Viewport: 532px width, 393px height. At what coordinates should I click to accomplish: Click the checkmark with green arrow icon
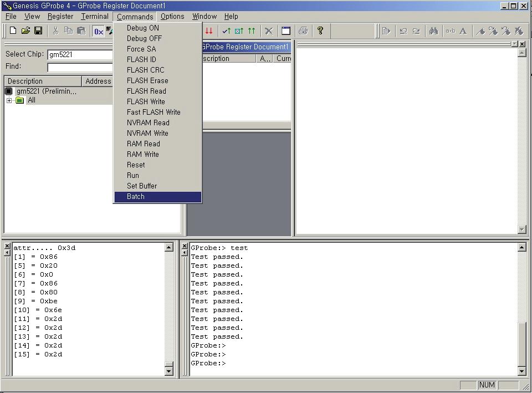[x=226, y=31]
